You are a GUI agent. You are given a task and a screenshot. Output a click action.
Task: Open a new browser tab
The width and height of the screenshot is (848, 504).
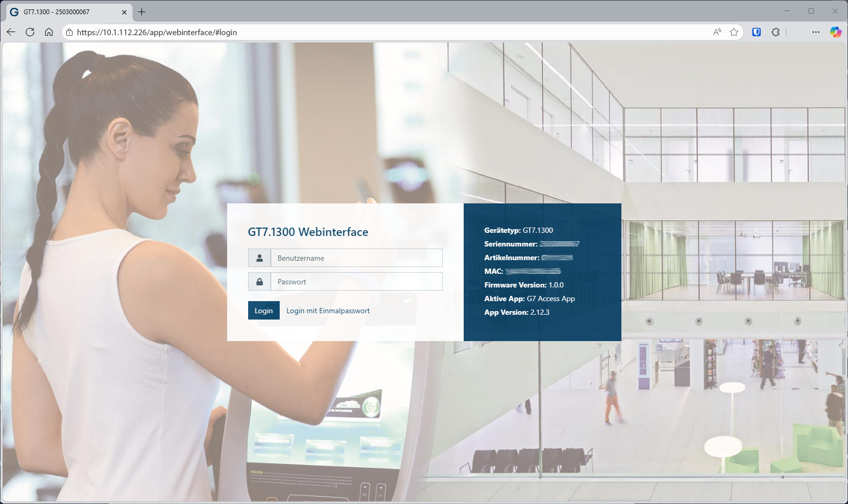pyautogui.click(x=142, y=12)
